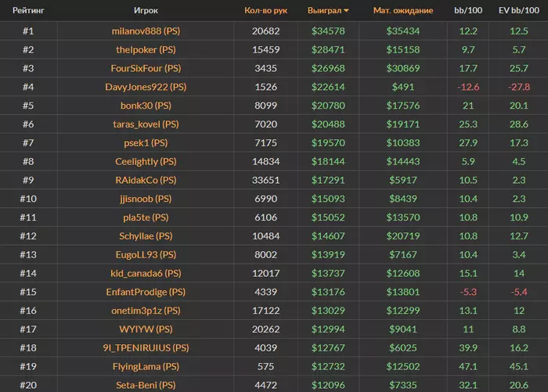The width and height of the screenshot is (548, 392).
Task: Open player milanov888 (PS) profile
Action: (146, 31)
